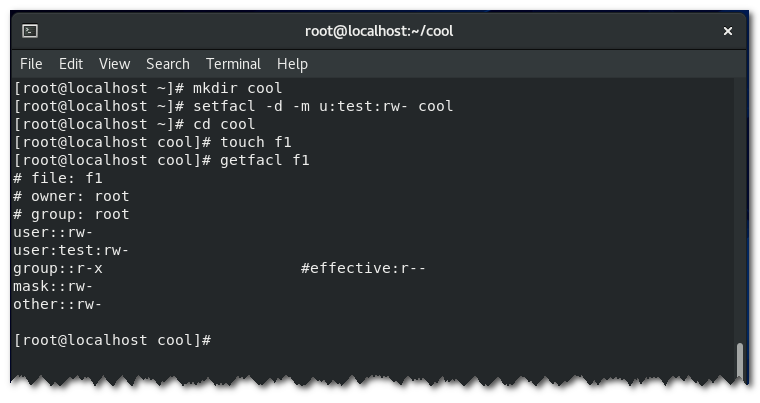Open the View menu
The height and width of the screenshot is (403, 760).
(x=114, y=64)
